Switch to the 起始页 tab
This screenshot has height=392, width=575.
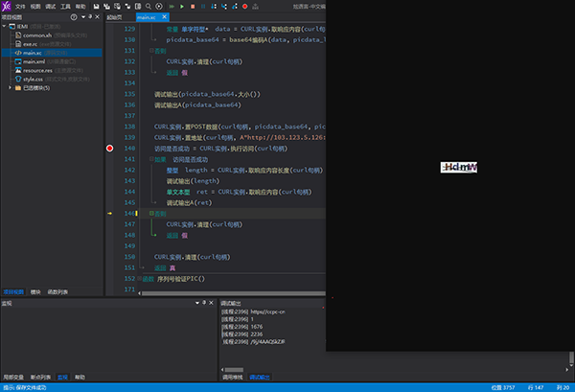tap(114, 17)
